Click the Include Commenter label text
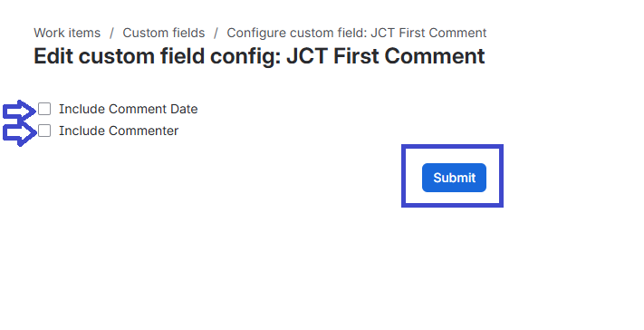Screen dimensions: 644x330 click(x=119, y=131)
